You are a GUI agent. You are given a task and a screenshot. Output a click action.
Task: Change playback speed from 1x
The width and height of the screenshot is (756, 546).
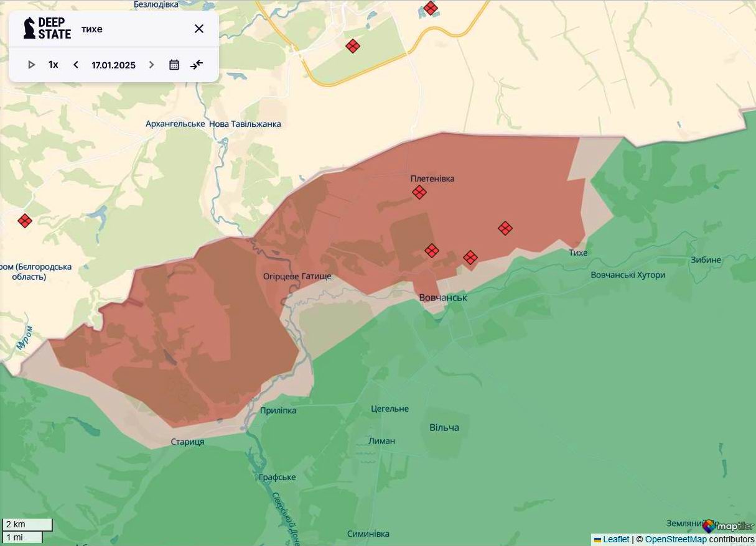(x=52, y=64)
